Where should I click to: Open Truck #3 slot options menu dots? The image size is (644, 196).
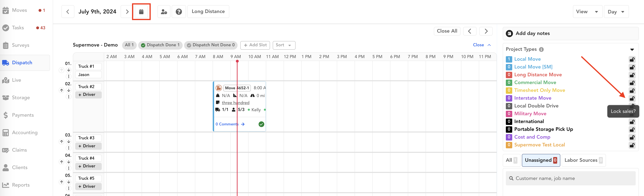pyautogui.click(x=69, y=148)
